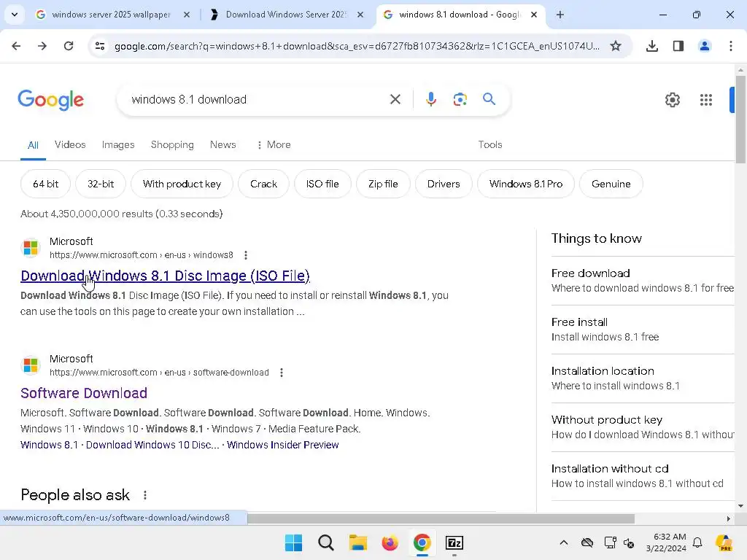Open File Explorer from taskbar
Screen dimensions: 747x560
357,542
